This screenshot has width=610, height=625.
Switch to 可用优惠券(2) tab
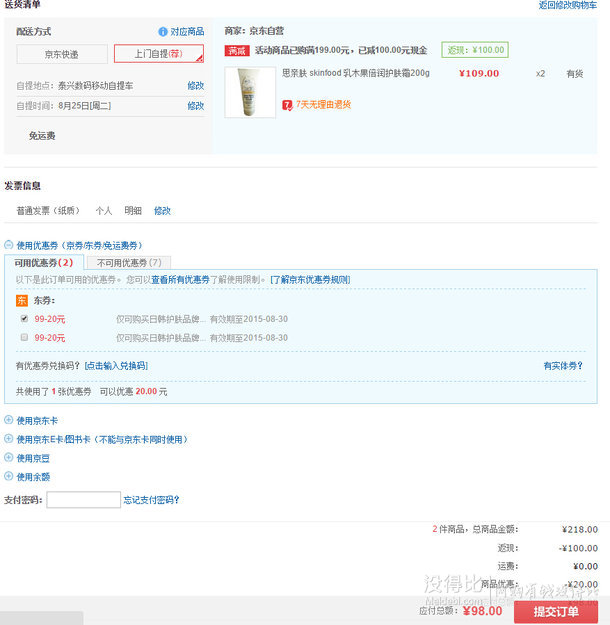click(44, 262)
